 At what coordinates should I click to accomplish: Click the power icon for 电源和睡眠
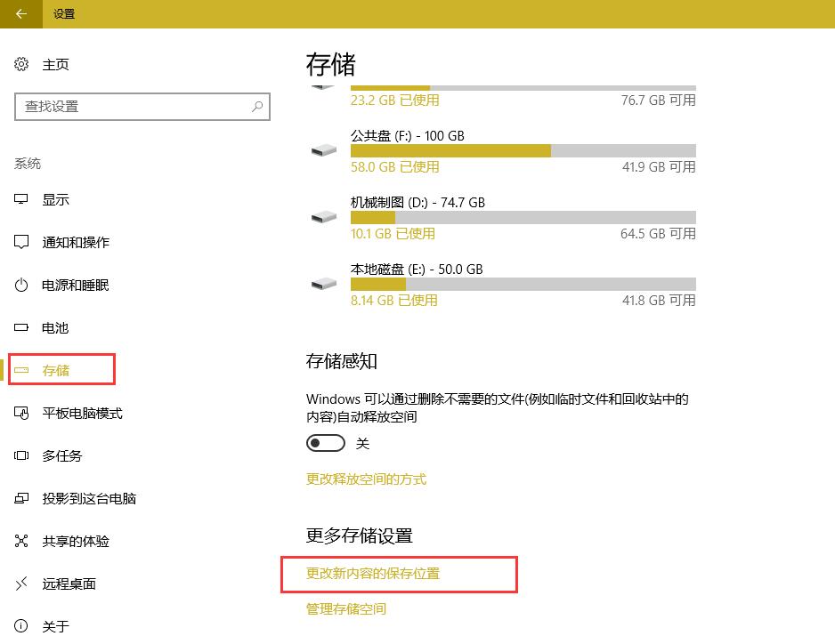(x=21, y=286)
